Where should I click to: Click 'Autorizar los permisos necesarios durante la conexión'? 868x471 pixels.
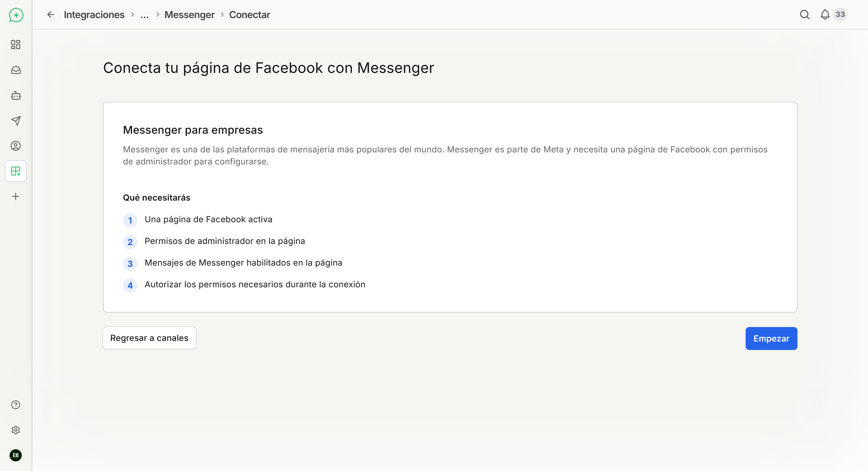click(255, 285)
